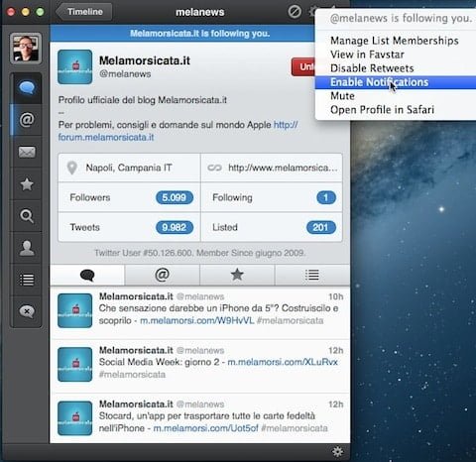Click avatar of the Stocard tweet
The image size is (476, 462).
[75, 418]
